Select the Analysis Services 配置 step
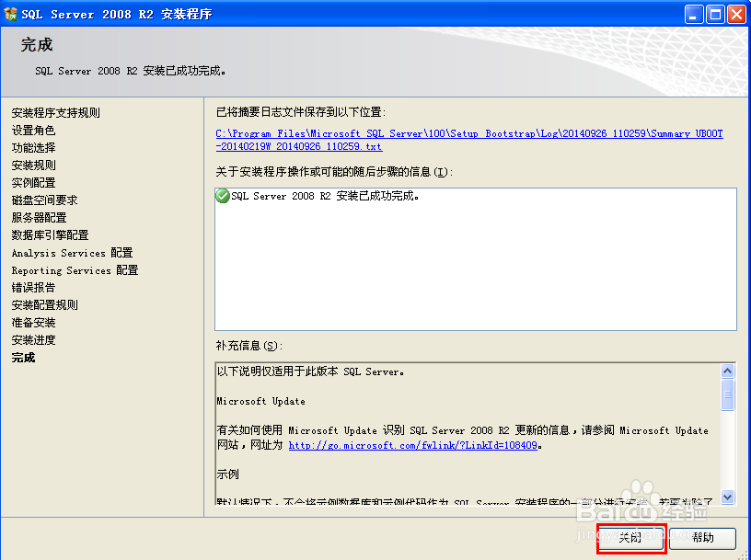The height and width of the screenshot is (560, 751). 73,253
